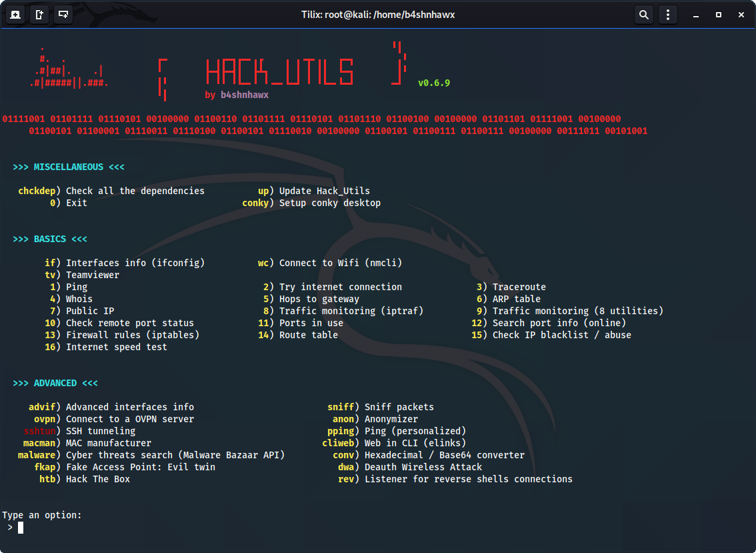Click the 'Type an option:' prompt text
Viewport: 756px width, 553px height.
(x=42, y=516)
